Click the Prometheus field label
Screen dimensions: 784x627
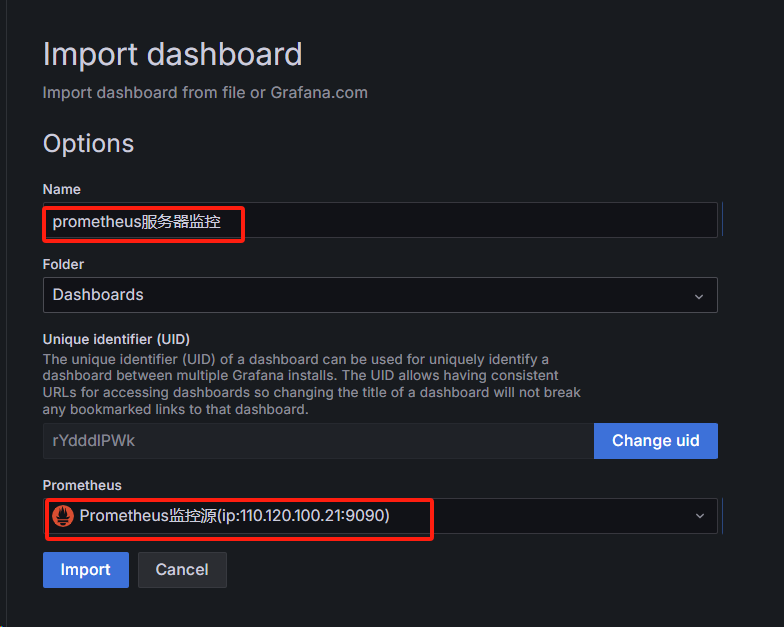pyautogui.click(x=82, y=485)
